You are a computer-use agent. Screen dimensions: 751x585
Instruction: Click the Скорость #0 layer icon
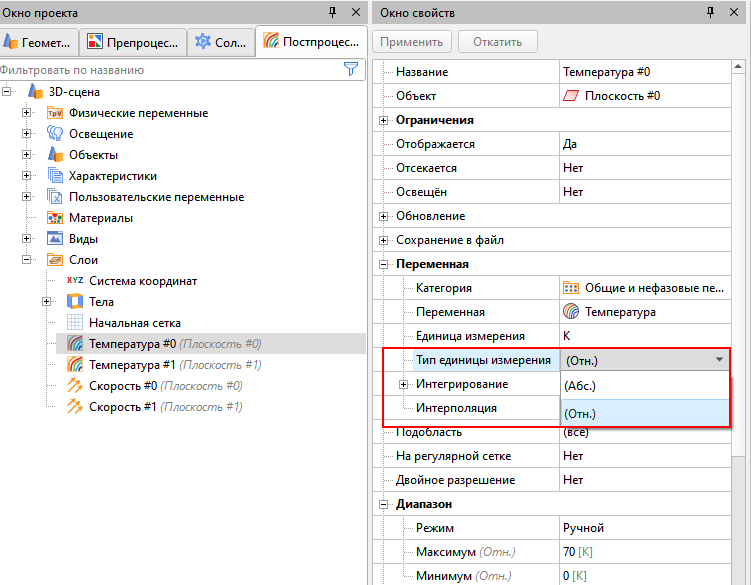click(75, 386)
